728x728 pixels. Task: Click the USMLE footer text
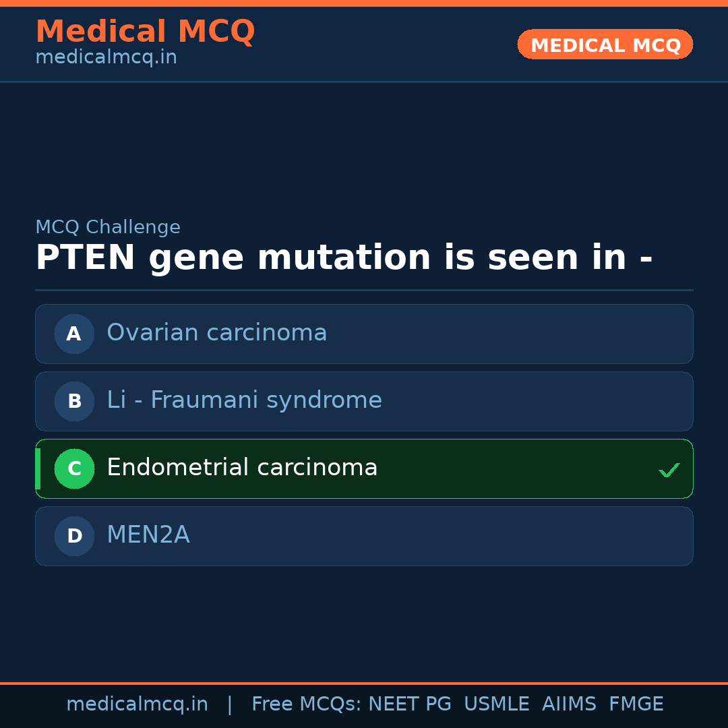[x=496, y=704]
